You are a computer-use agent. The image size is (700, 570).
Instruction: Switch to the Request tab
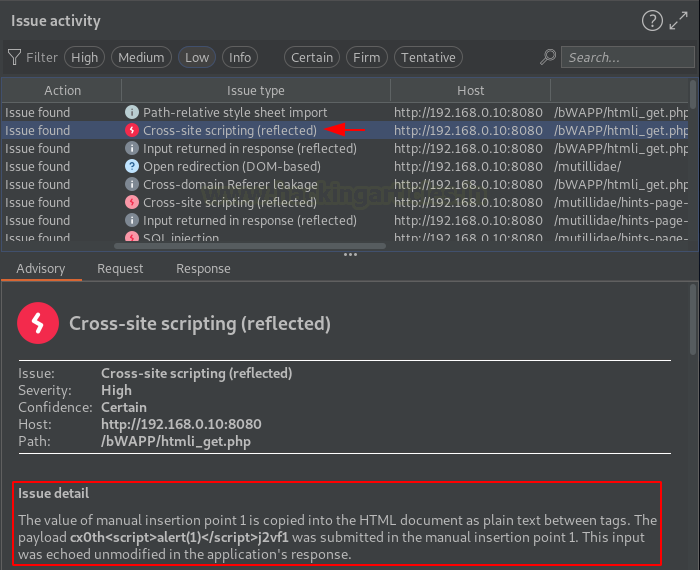coord(120,268)
